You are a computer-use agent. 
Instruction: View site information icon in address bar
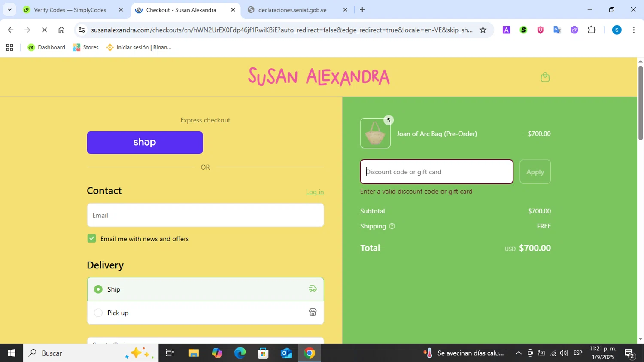tap(82, 30)
